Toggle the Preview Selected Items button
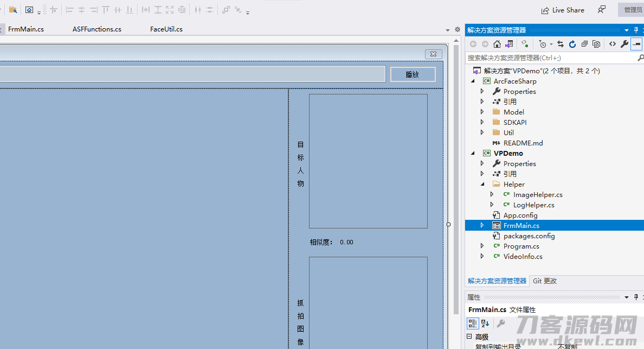 pyautogui.click(x=636, y=44)
